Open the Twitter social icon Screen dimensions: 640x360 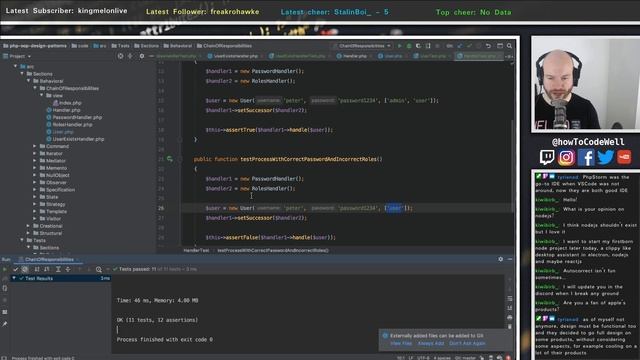click(x=605, y=157)
